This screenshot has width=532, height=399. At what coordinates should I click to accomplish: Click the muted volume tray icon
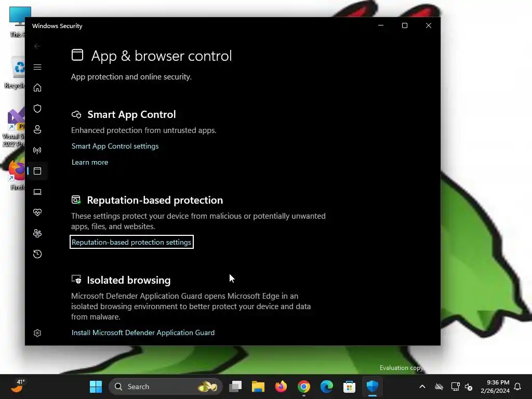tap(469, 387)
